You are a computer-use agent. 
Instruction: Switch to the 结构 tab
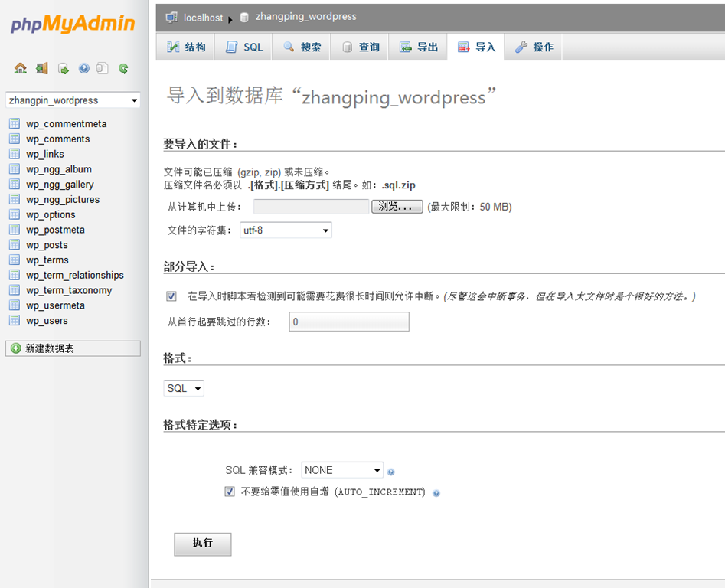[186, 47]
